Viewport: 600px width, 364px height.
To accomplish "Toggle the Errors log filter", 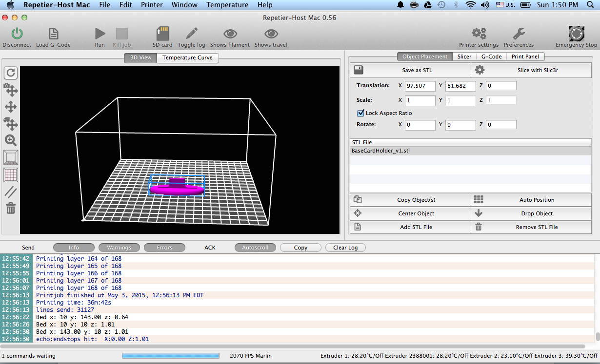I will coord(164,248).
